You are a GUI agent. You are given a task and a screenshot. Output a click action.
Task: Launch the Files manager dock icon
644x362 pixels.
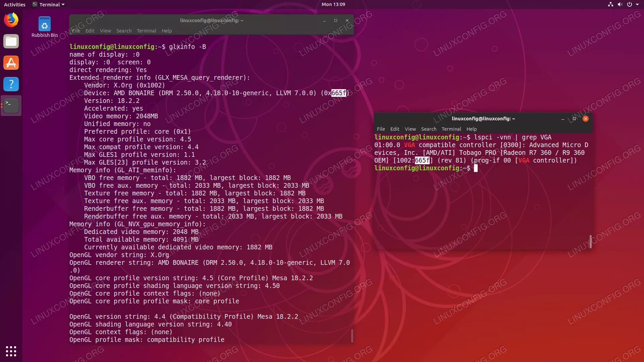tap(11, 41)
